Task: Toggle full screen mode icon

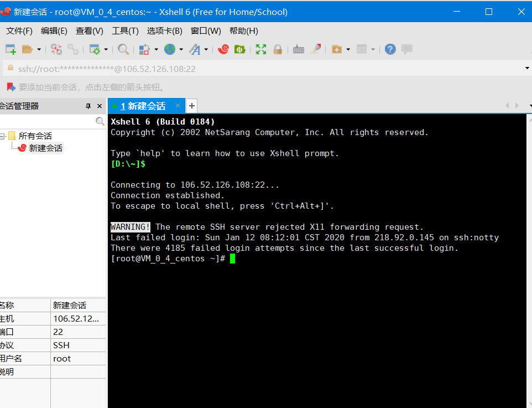Action: 261,49
